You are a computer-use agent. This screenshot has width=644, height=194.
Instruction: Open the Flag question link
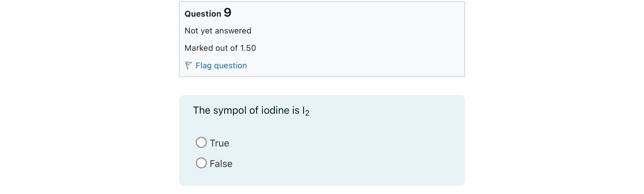click(221, 66)
